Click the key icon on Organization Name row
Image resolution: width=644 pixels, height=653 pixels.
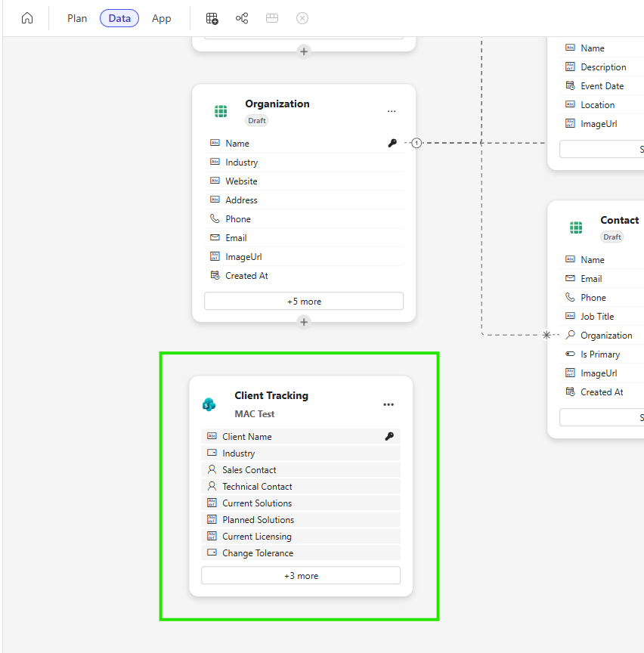click(392, 144)
